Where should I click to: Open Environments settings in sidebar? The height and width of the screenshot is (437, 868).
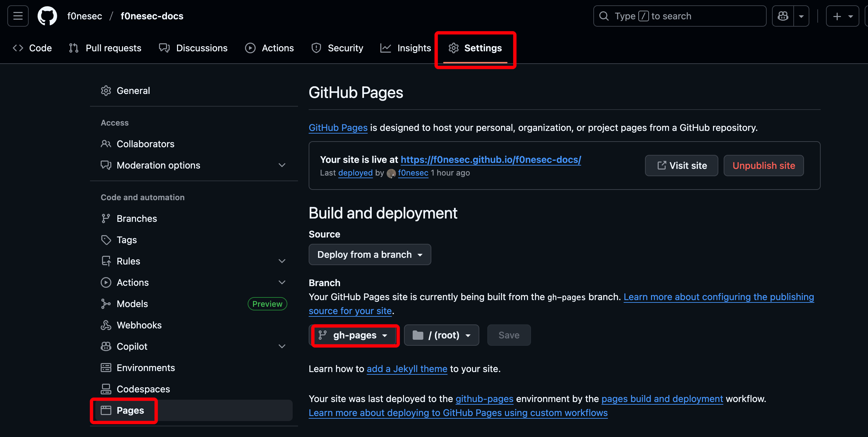(146, 368)
